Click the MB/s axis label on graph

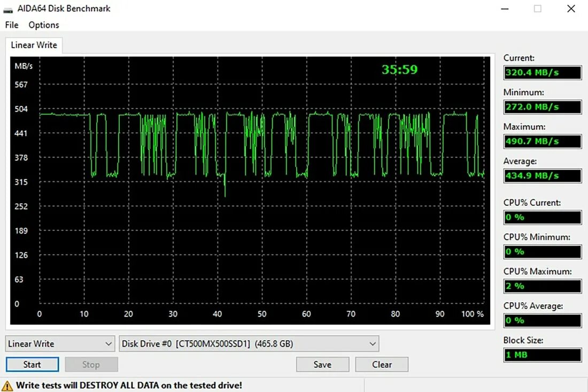click(24, 66)
